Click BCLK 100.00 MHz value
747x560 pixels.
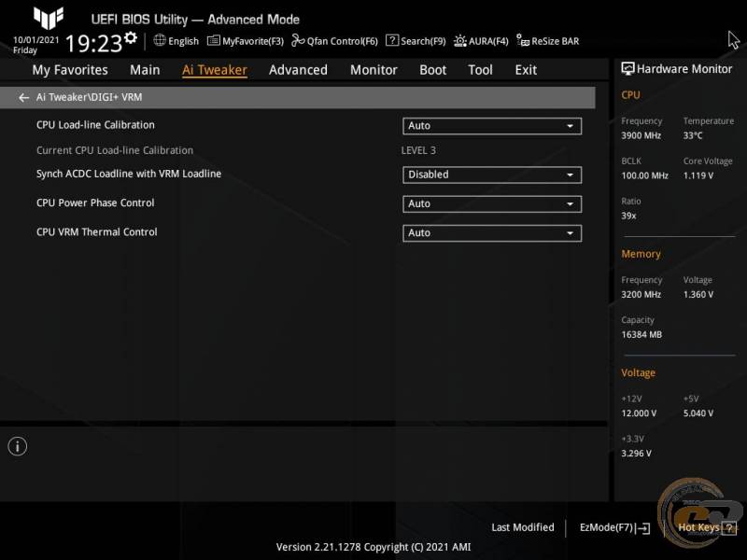(x=644, y=175)
